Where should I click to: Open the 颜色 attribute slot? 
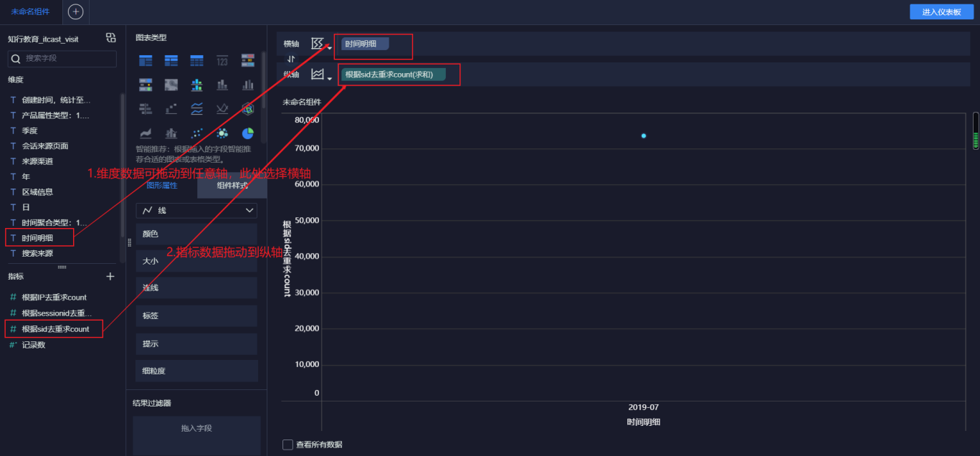[x=196, y=234]
